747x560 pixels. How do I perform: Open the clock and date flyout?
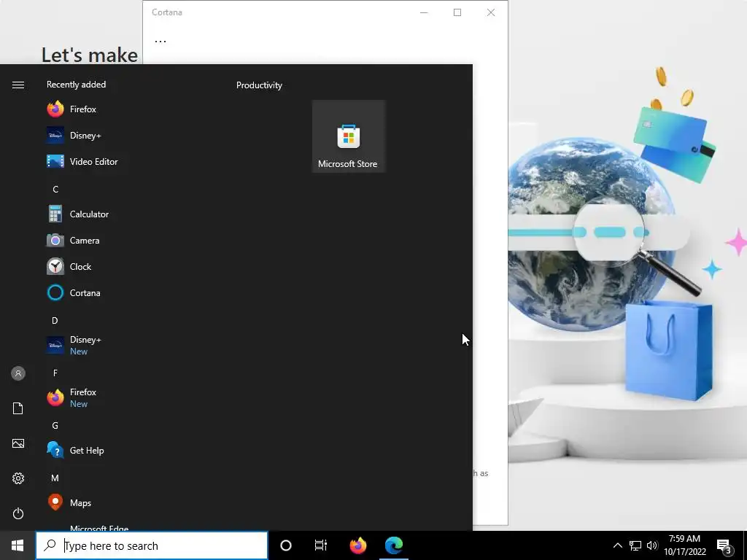click(684, 545)
